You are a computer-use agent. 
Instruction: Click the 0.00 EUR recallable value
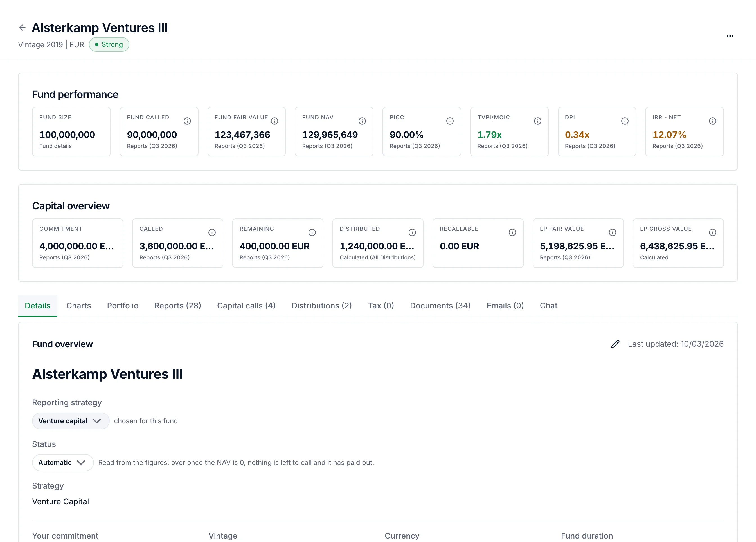459,246
